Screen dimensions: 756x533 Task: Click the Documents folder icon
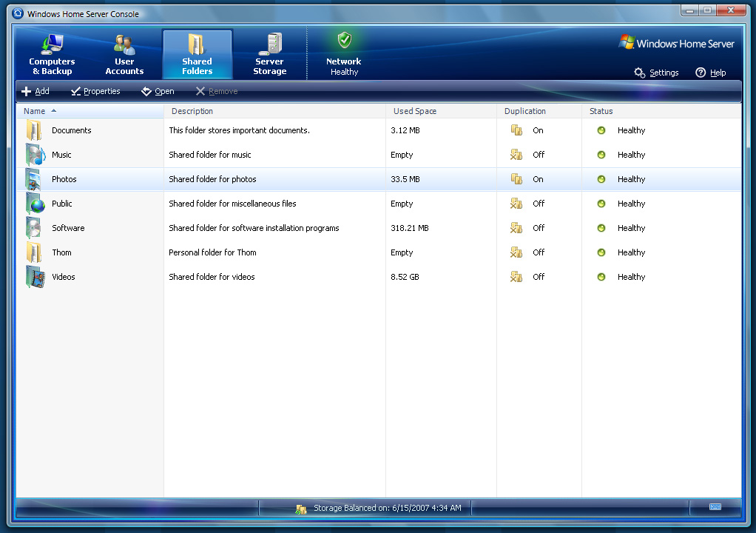[35, 130]
